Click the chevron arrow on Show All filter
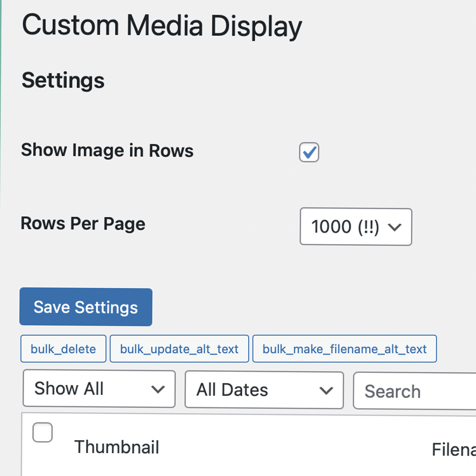This screenshot has height=476, width=476. click(158, 389)
